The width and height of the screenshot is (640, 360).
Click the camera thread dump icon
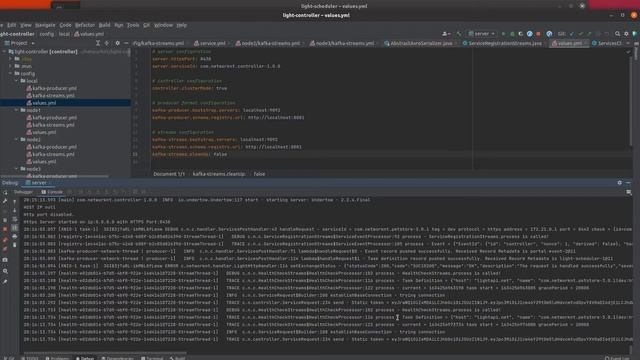click(x=5, y=260)
